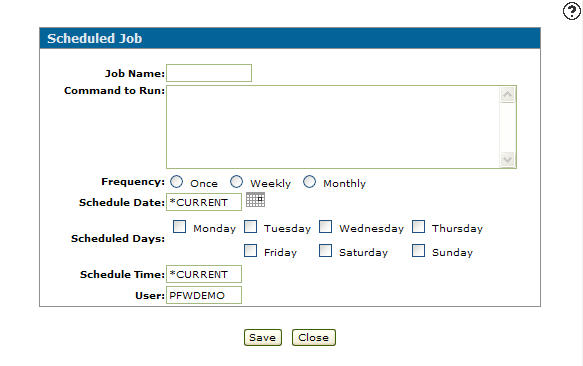Image resolution: width=583 pixels, height=366 pixels.
Task: Close the Scheduled Job dialog
Action: pos(314,337)
